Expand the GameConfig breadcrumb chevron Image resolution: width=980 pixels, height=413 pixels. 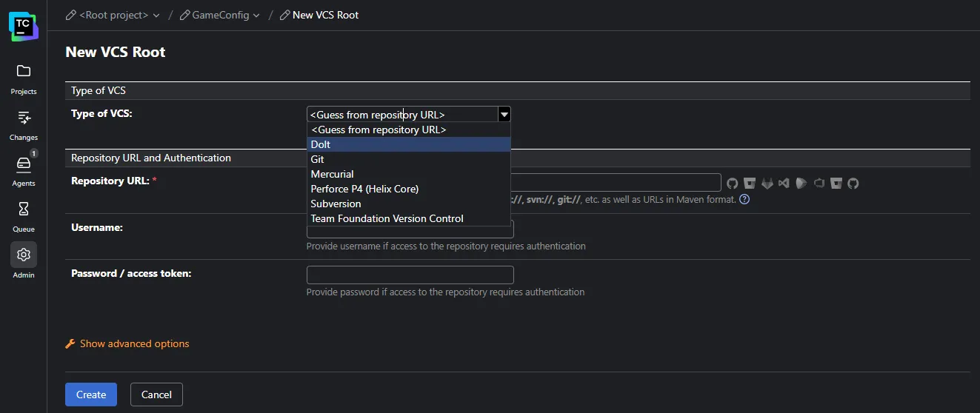coord(256,15)
